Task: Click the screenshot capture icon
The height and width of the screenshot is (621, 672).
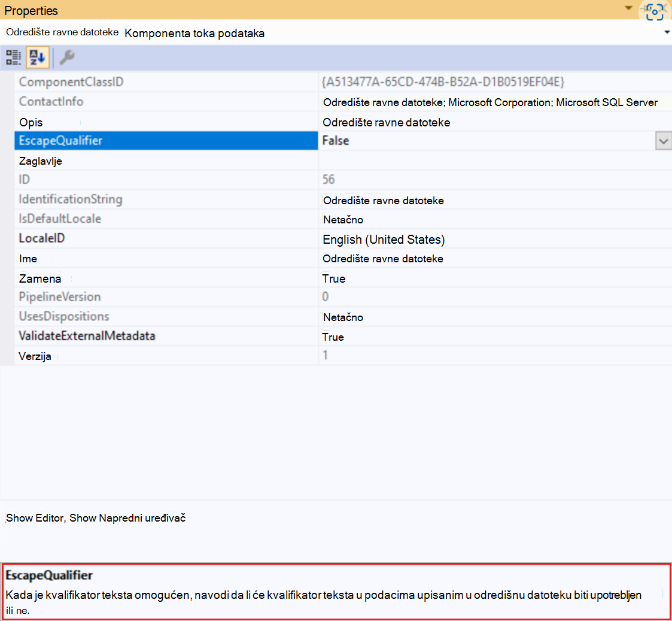Action: point(655,11)
